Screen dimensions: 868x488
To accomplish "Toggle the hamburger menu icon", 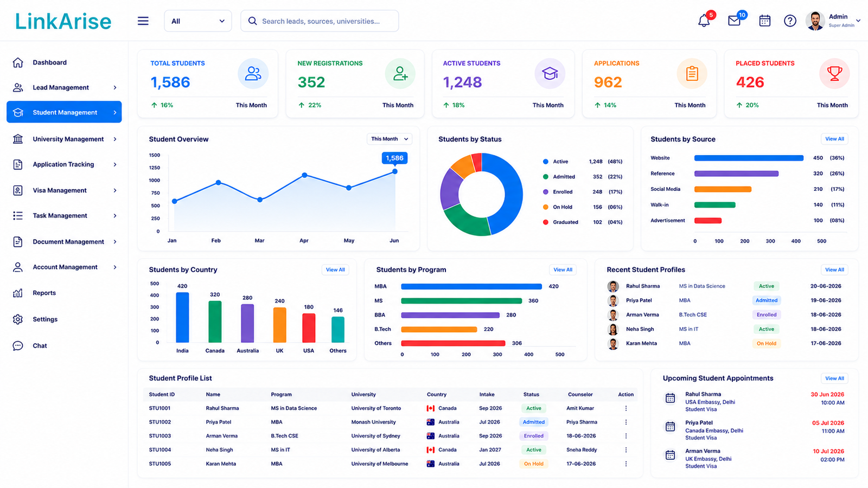I will [143, 21].
